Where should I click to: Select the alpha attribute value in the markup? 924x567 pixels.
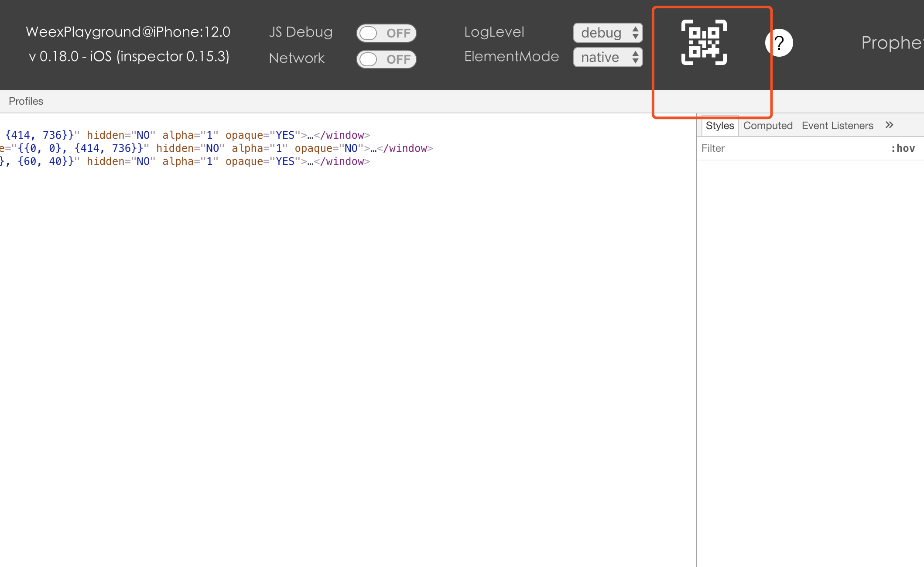pos(210,135)
